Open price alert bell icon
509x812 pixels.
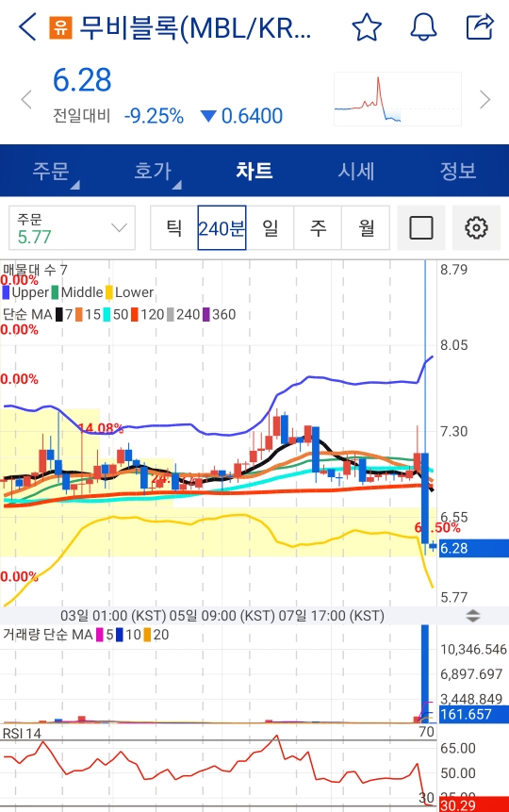click(423, 27)
